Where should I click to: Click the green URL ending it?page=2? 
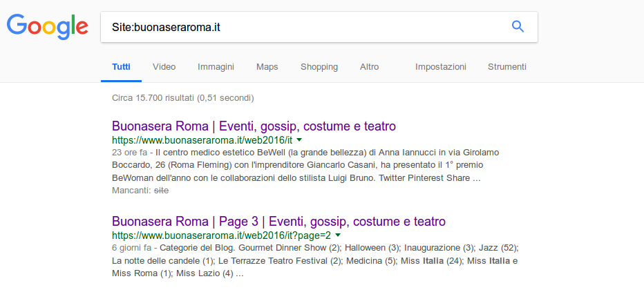(221, 236)
